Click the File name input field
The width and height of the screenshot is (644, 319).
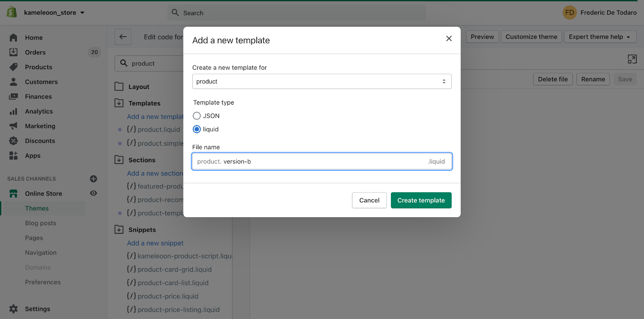click(322, 161)
